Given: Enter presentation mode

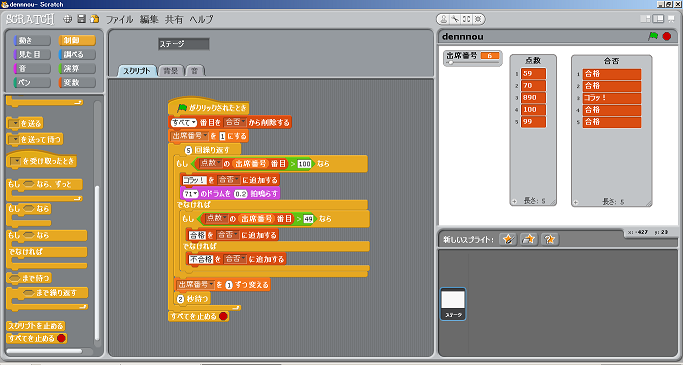Looking at the screenshot, I should coord(671,19).
